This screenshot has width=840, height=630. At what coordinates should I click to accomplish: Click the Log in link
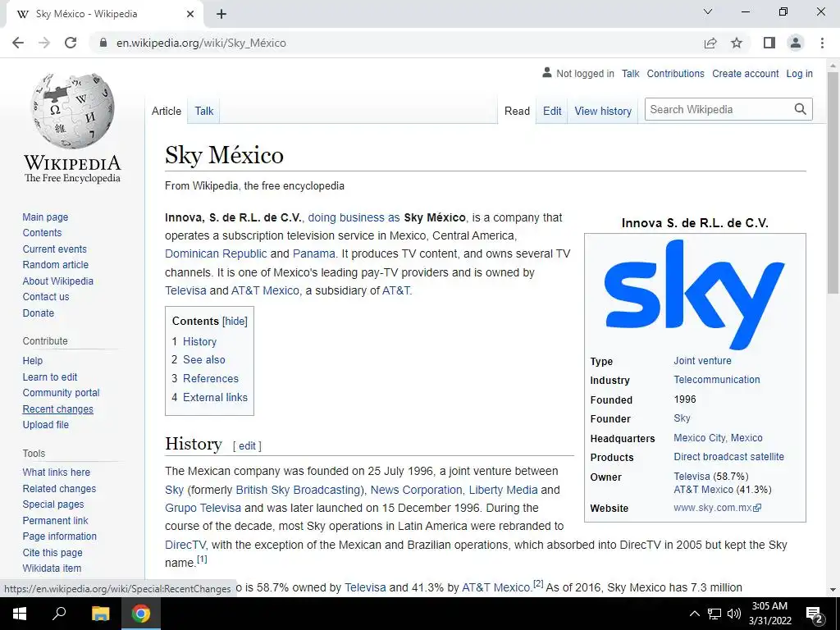[x=799, y=73]
